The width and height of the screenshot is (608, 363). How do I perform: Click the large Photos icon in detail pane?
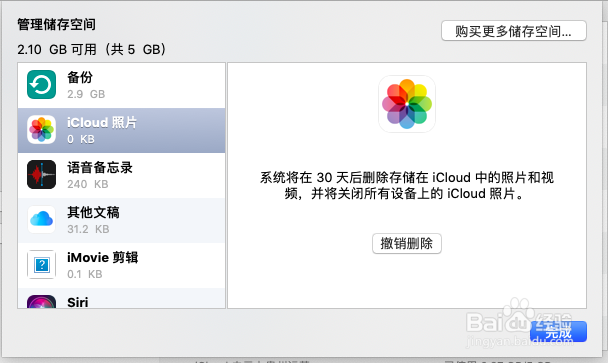[x=407, y=104]
